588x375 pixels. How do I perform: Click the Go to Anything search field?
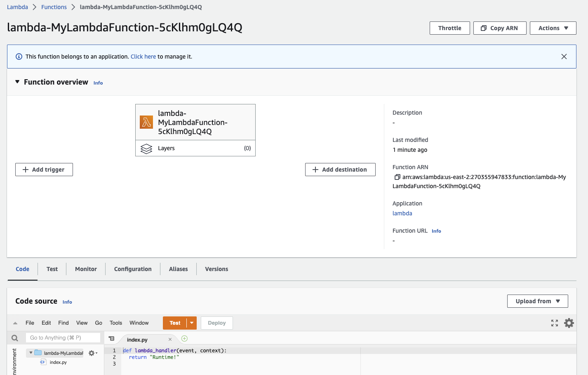pos(63,338)
